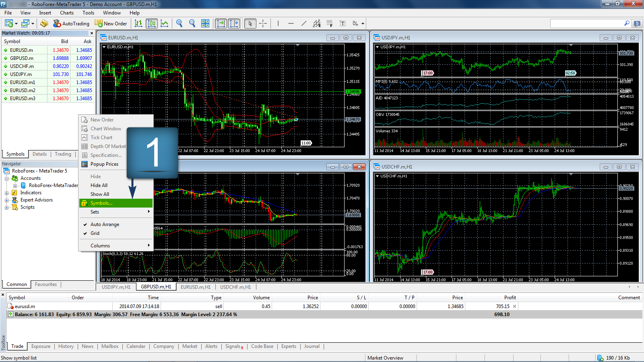This screenshot has width=644, height=362.
Task: Click the New Order button
Action: (111, 24)
